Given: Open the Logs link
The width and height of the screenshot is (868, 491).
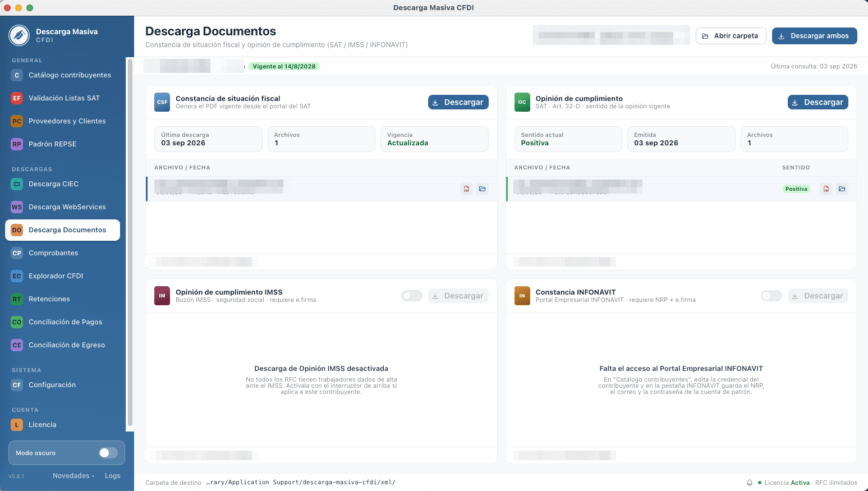Looking at the screenshot, I should pyautogui.click(x=113, y=476).
